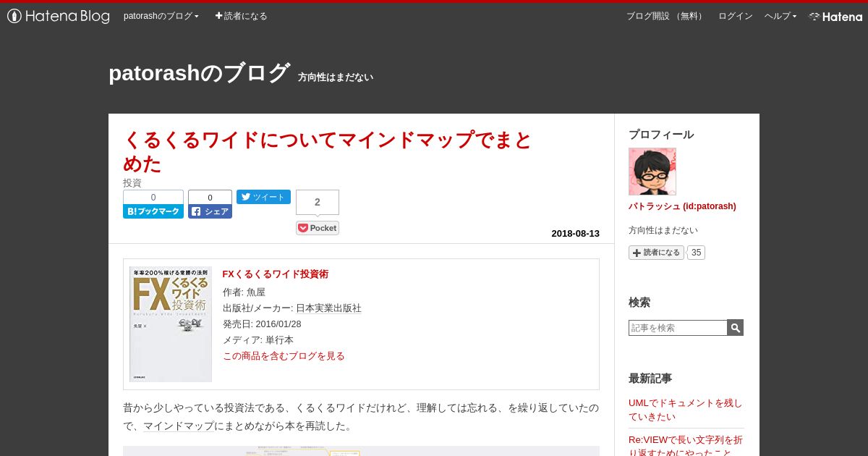The width and height of the screenshot is (868, 456).
Task: Click the 日本実業出版社 publisher keyword
Action: pos(328,308)
